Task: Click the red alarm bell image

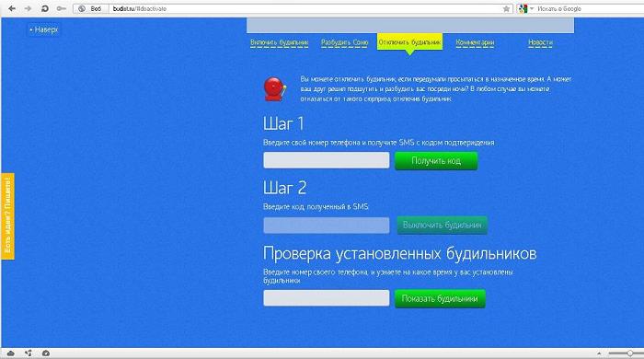Action: [x=275, y=88]
